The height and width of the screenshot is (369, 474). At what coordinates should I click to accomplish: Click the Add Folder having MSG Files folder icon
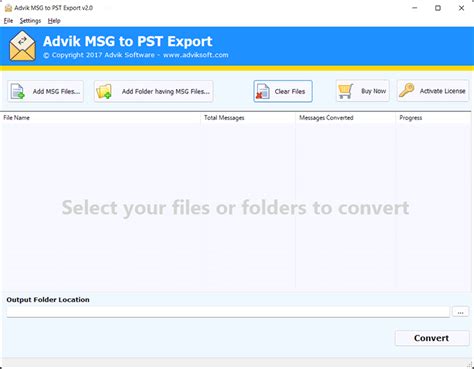pos(104,91)
